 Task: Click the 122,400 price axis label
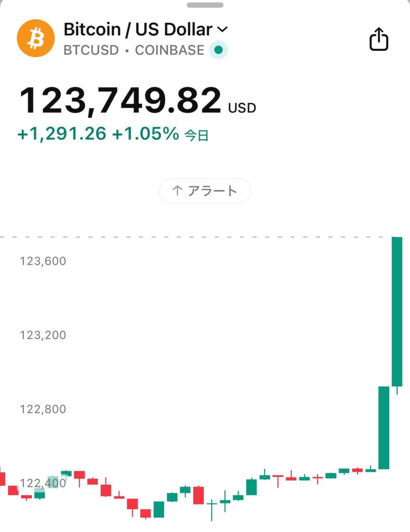pyautogui.click(x=43, y=483)
